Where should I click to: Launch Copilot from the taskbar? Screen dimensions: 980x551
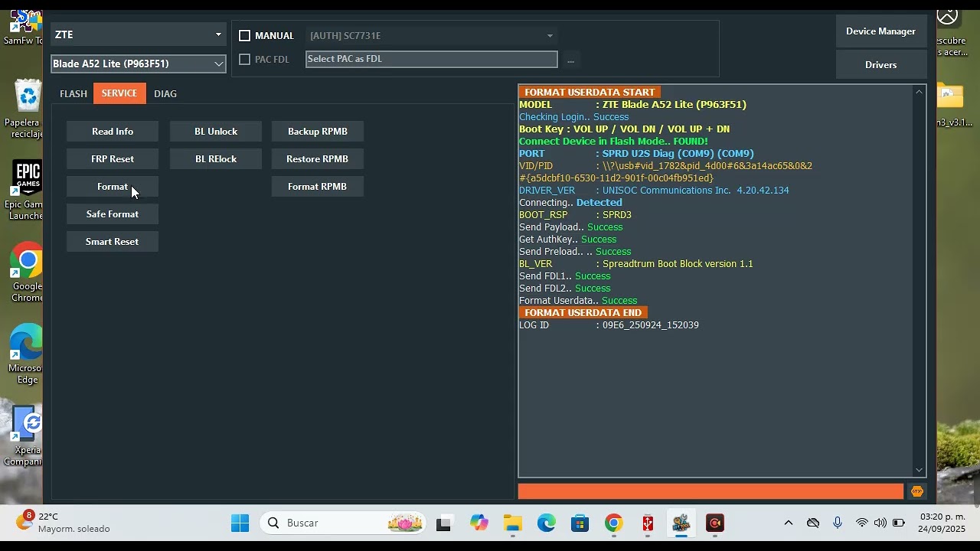(479, 523)
